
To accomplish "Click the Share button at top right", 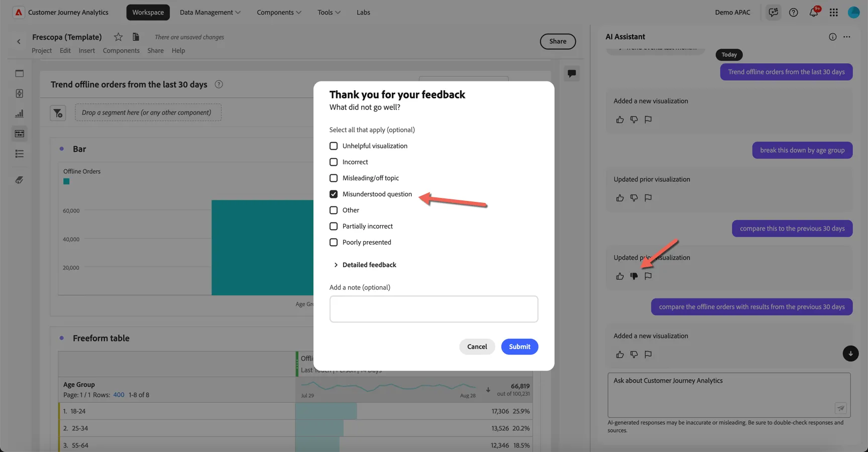I will [558, 41].
